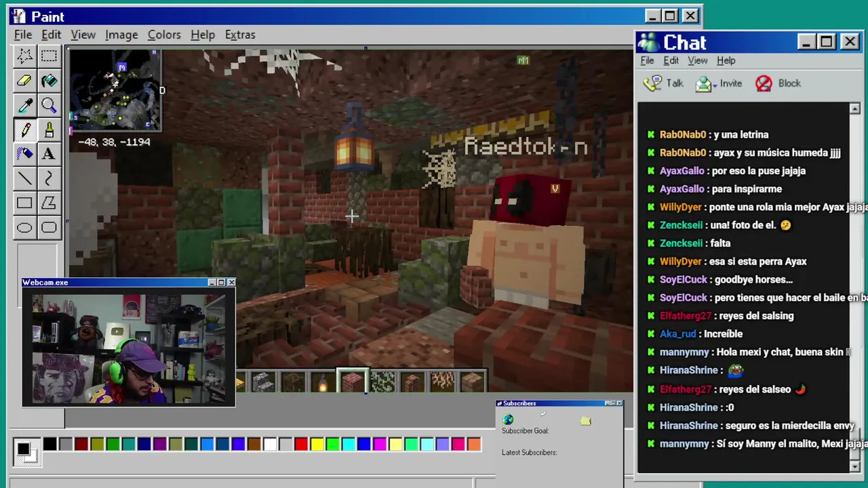Screen dimensions: 868x488
Task: Pick the orange palette color
Action: 474,445
